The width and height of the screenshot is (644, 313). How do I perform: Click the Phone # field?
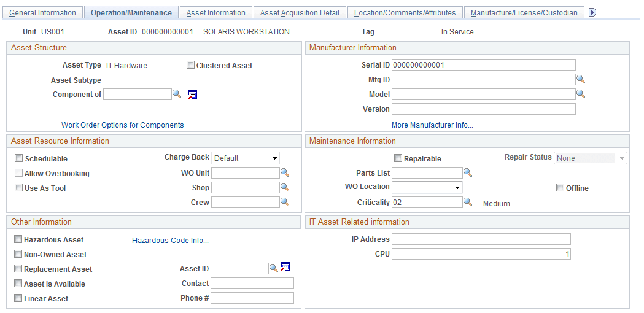[252, 298]
